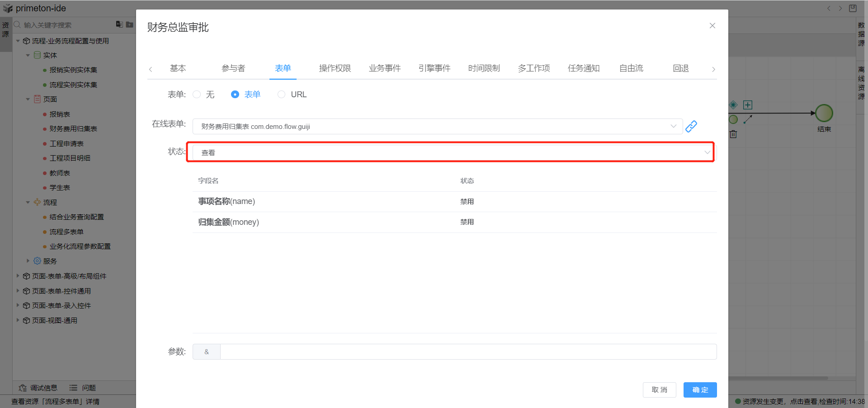Click the 参数 input field
This screenshot has height=408, width=868.
pos(468,352)
